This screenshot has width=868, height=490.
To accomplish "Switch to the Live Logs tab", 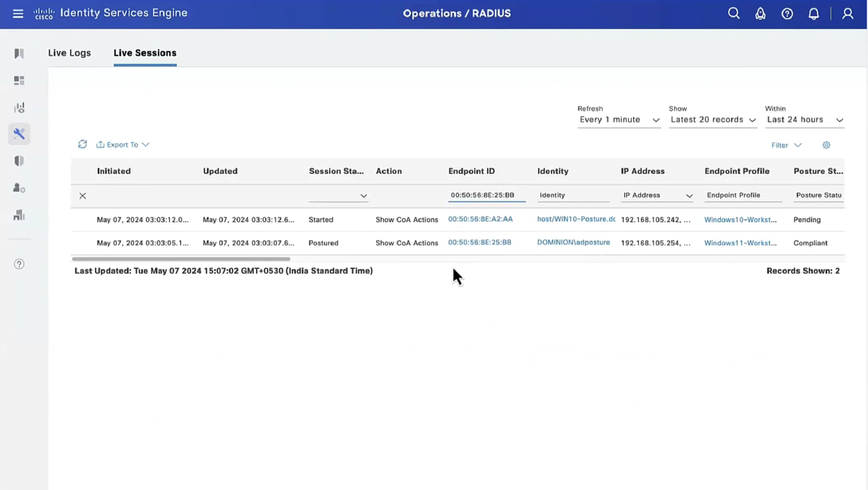I will pyautogui.click(x=69, y=53).
